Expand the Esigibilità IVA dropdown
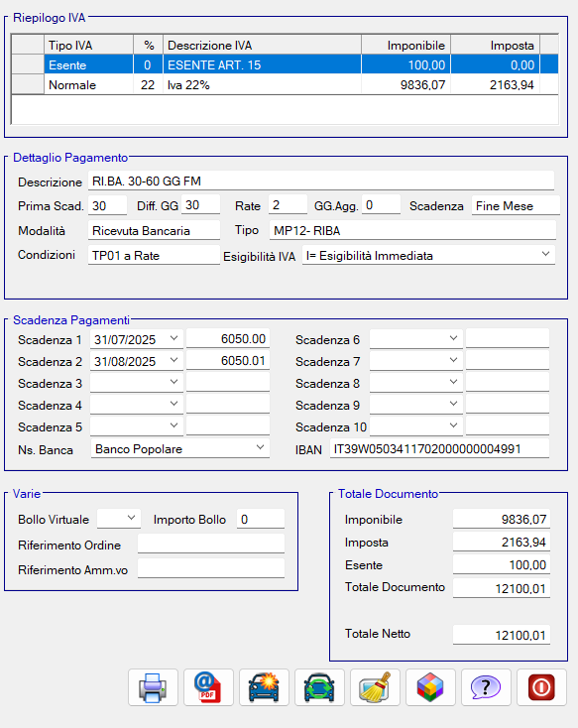 coord(546,255)
